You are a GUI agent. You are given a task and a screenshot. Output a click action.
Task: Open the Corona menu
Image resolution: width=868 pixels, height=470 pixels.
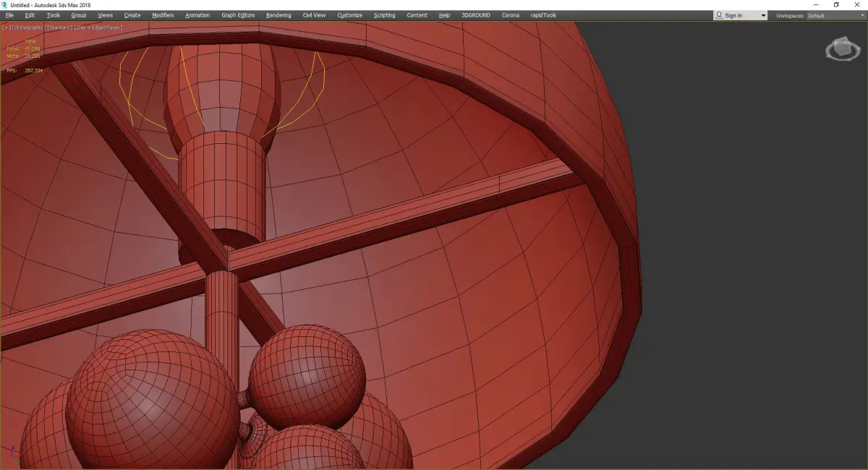510,15
